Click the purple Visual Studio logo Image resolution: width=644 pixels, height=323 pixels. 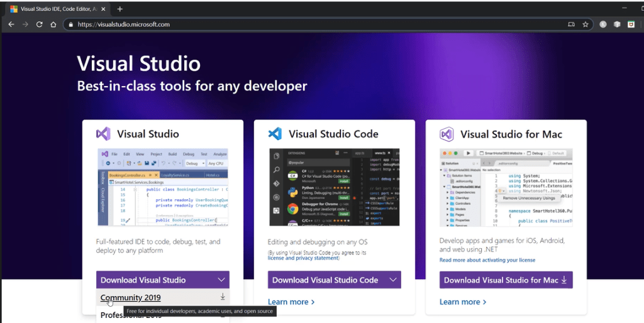[x=103, y=134]
